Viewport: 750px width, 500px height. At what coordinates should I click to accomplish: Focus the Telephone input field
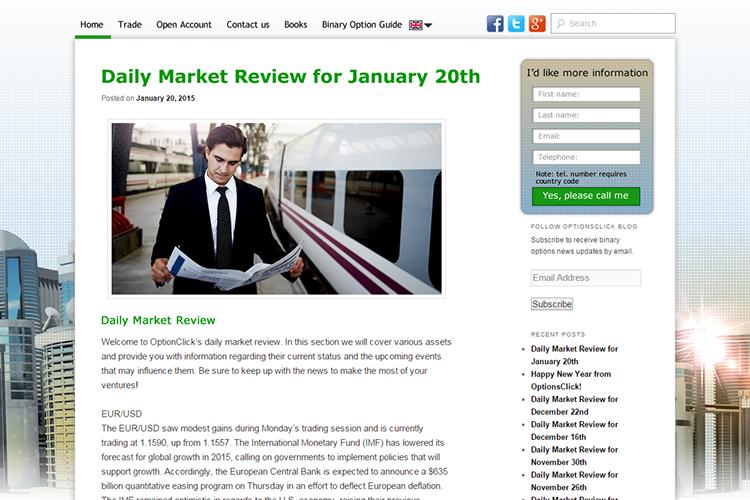tap(586, 157)
